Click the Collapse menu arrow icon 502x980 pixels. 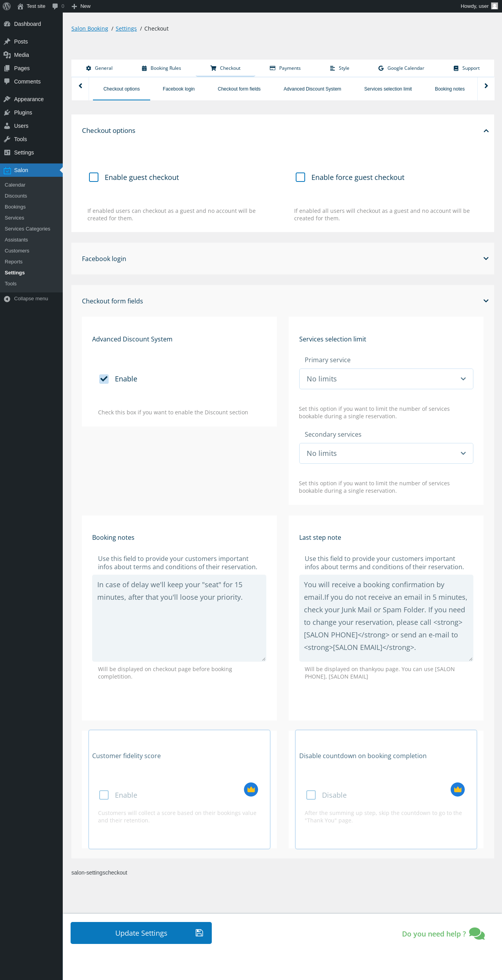[x=7, y=299]
